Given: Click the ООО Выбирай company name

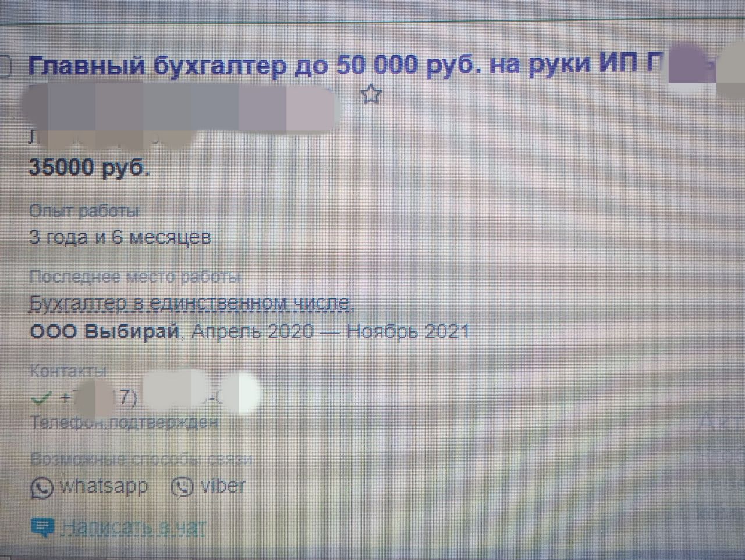Looking at the screenshot, I should click(104, 332).
